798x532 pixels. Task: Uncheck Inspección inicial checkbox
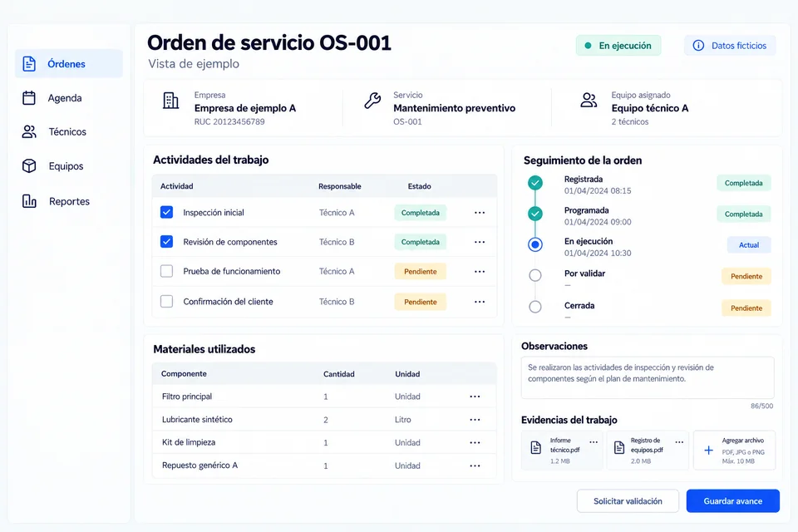(x=166, y=212)
